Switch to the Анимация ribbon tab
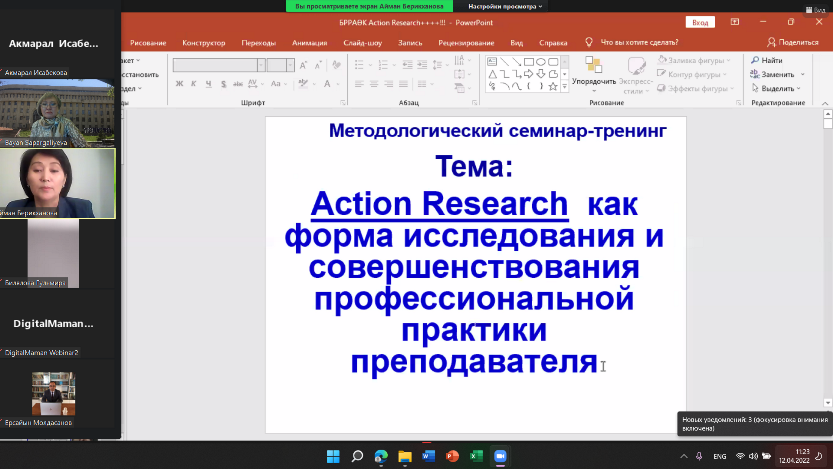The height and width of the screenshot is (469, 833). click(309, 43)
